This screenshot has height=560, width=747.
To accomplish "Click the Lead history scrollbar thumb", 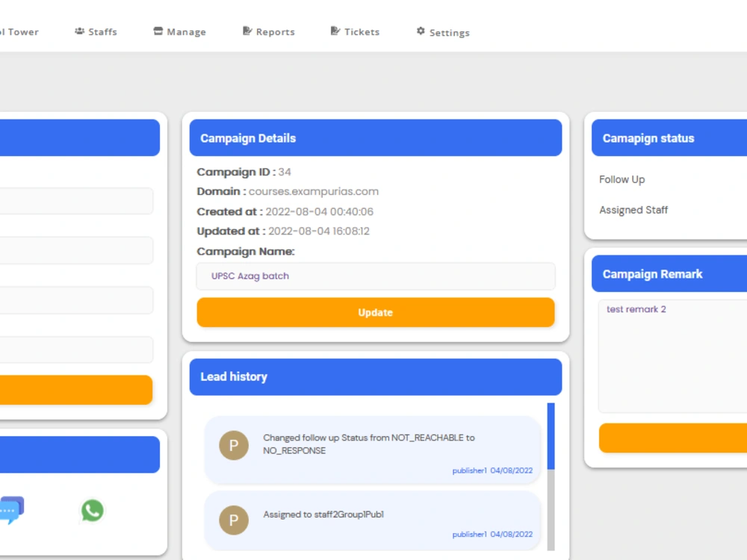I will (551, 436).
